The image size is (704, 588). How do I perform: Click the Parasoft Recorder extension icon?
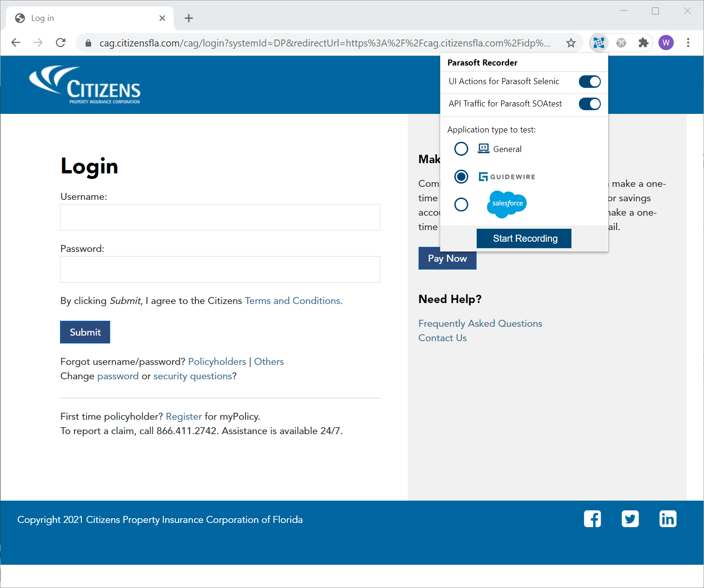pos(599,43)
